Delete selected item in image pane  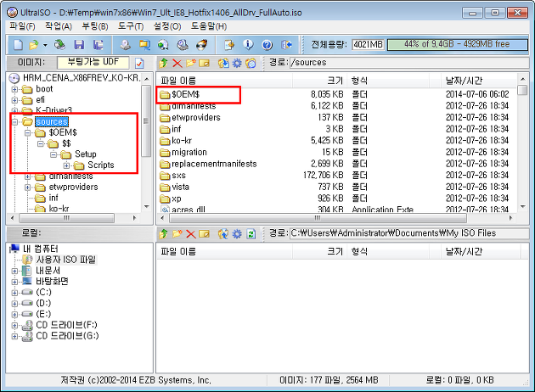177,63
